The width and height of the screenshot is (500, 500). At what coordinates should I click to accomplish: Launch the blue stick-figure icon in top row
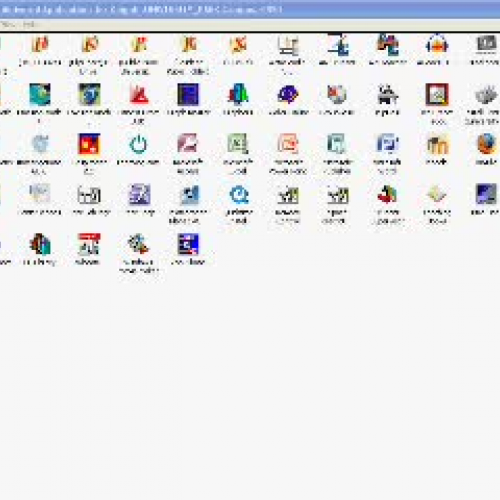338,44
